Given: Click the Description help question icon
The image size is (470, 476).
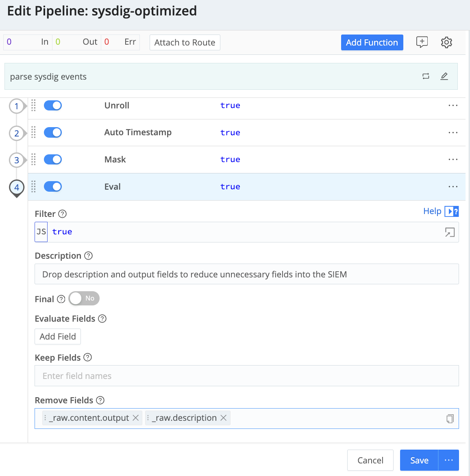Looking at the screenshot, I should [88, 256].
